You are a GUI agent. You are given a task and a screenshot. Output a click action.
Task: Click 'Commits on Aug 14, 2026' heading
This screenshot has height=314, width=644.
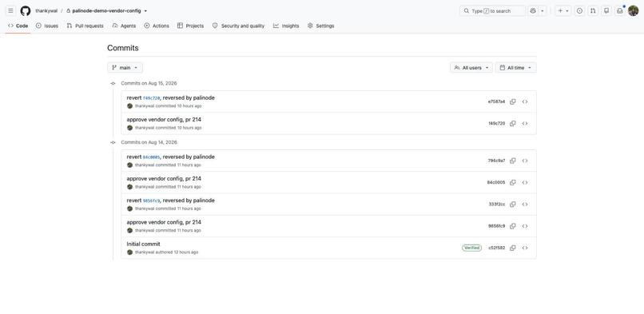click(x=149, y=142)
